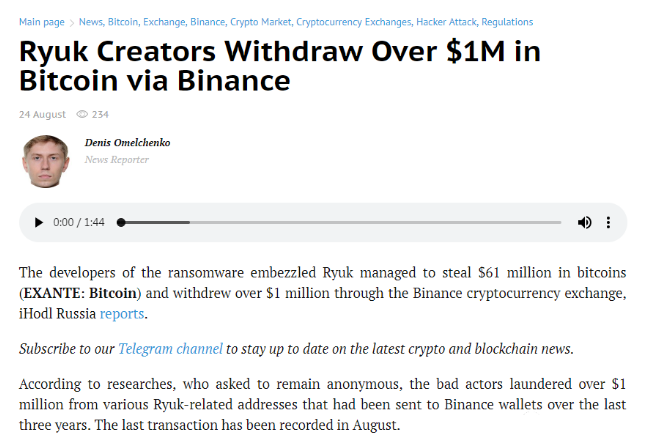The width and height of the screenshot is (656, 447).
Task: Click the views eye icon
Action: tap(82, 114)
